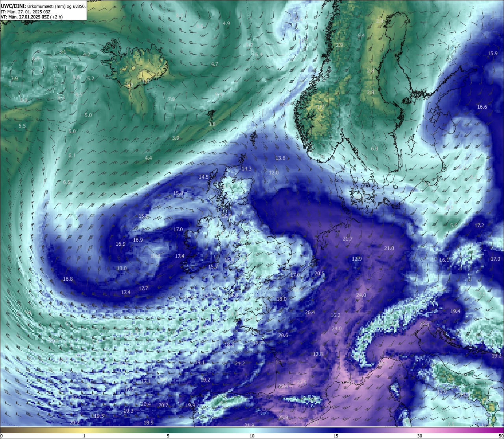Viewport: 504px width, 439px height.
Task: Click the 15.9 value in the top right
Action: pos(493,53)
